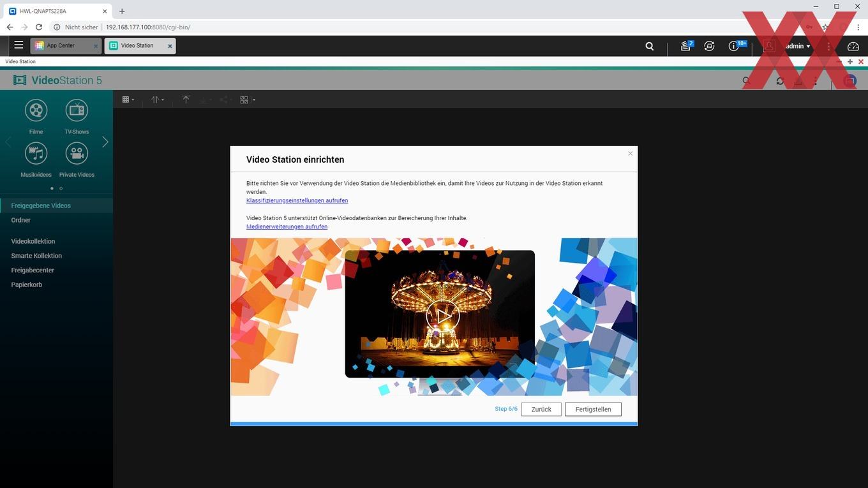Go back in browser
868x488 pixels.
pyautogui.click(x=10, y=27)
